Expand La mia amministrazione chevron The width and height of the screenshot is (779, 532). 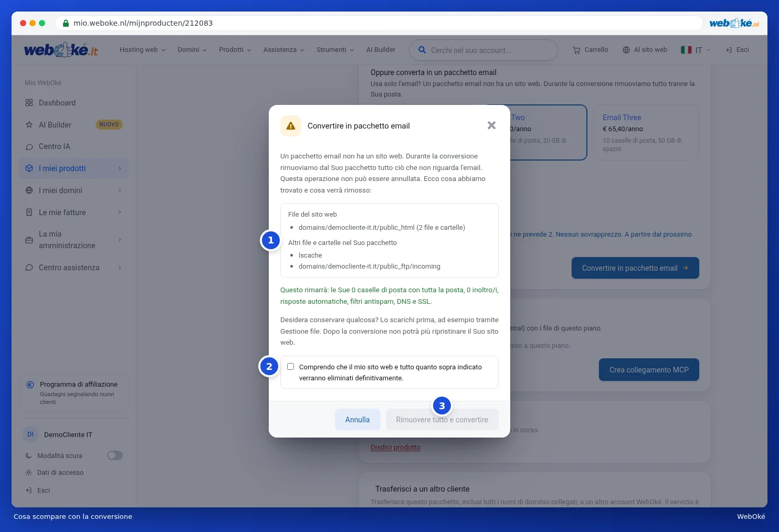tap(120, 240)
